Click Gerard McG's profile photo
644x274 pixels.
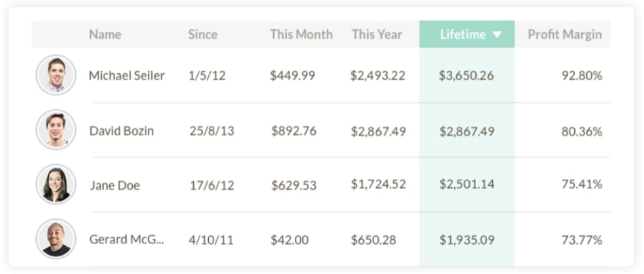[x=56, y=239]
